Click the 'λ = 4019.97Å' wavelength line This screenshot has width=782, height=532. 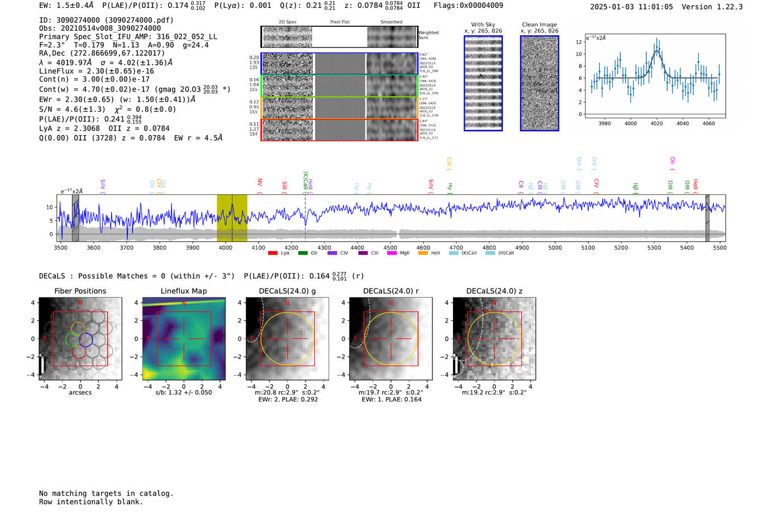pyautogui.click(x=106, y=63)
